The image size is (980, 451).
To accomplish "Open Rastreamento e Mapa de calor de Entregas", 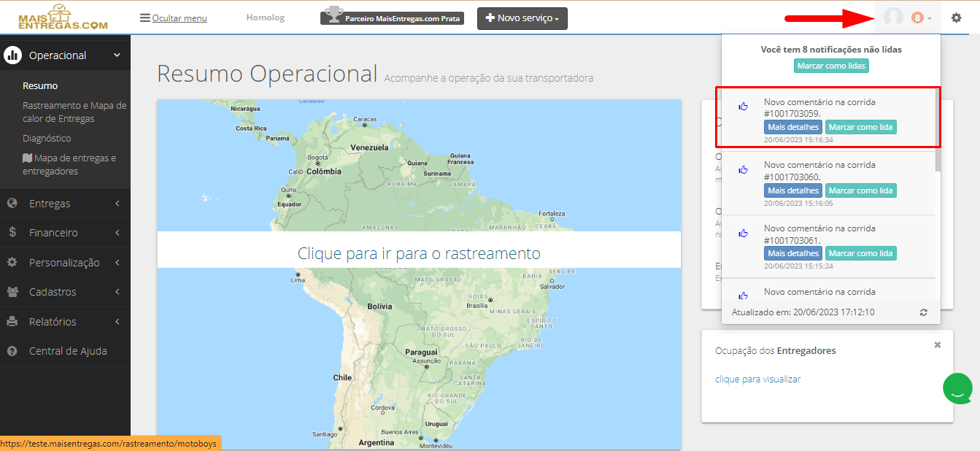I will [x=74, y=112].
